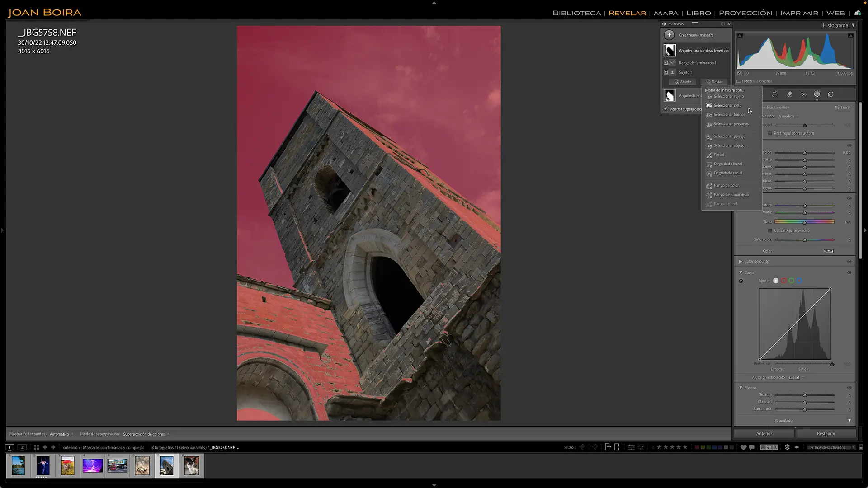
Task: Click the Rango de luminancia 1 component icon
Action: [x=672, y=63]
